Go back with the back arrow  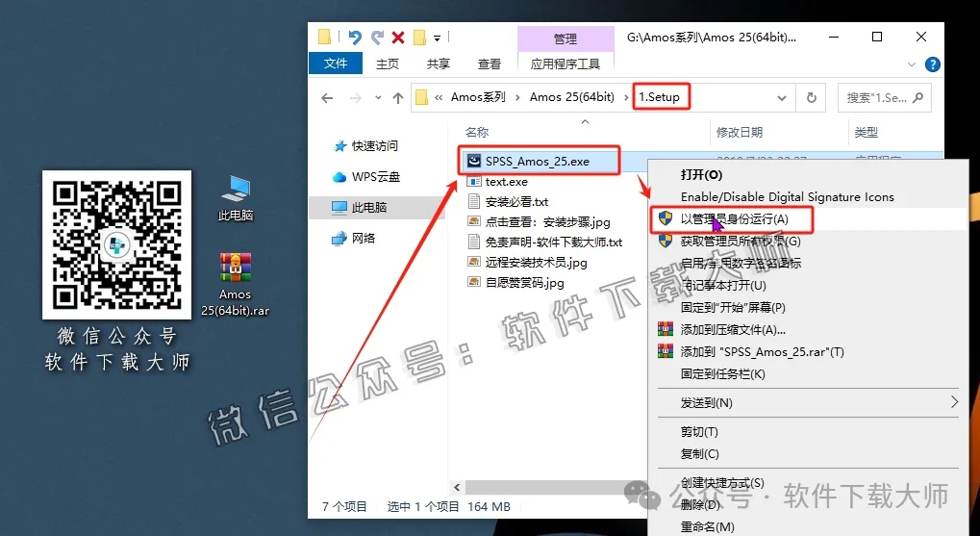(x=327, y=97)
